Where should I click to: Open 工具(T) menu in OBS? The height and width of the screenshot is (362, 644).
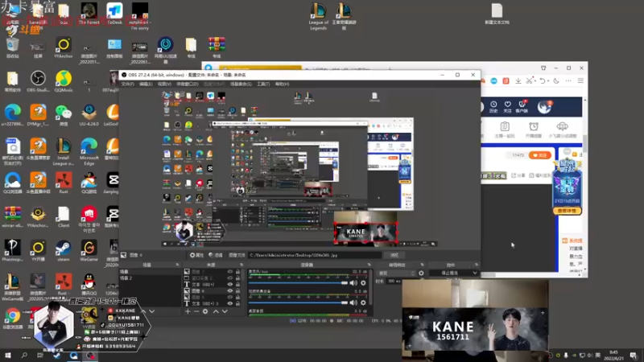263,84
